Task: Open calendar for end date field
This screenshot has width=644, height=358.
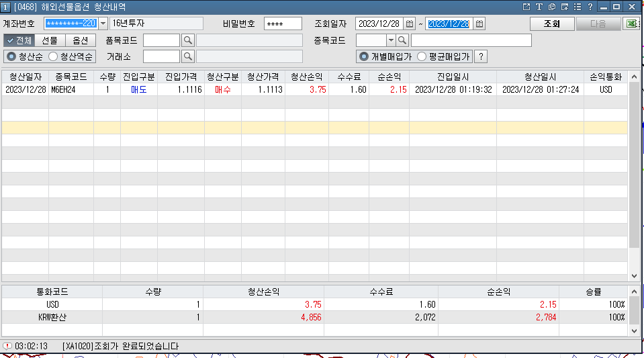Action: pos(479,24)
